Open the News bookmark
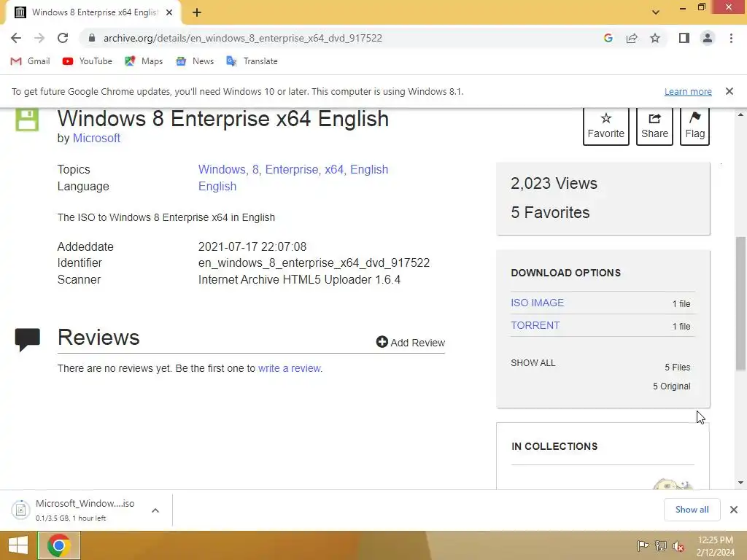Screen dimensions: 747x560 point(195,61)
